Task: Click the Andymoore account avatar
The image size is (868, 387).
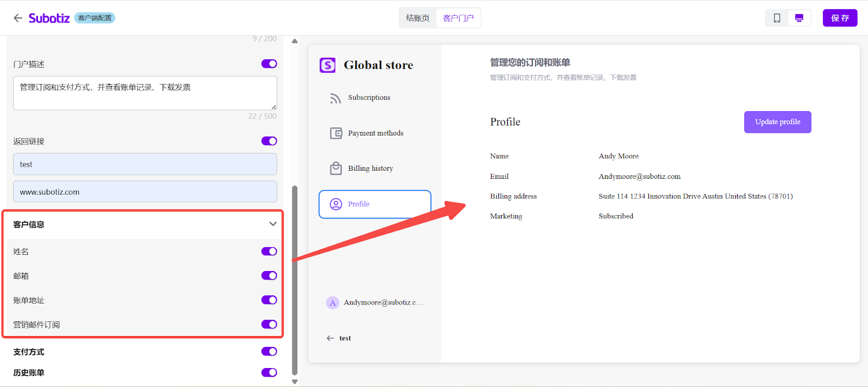Action: click(x=333, y=302)
